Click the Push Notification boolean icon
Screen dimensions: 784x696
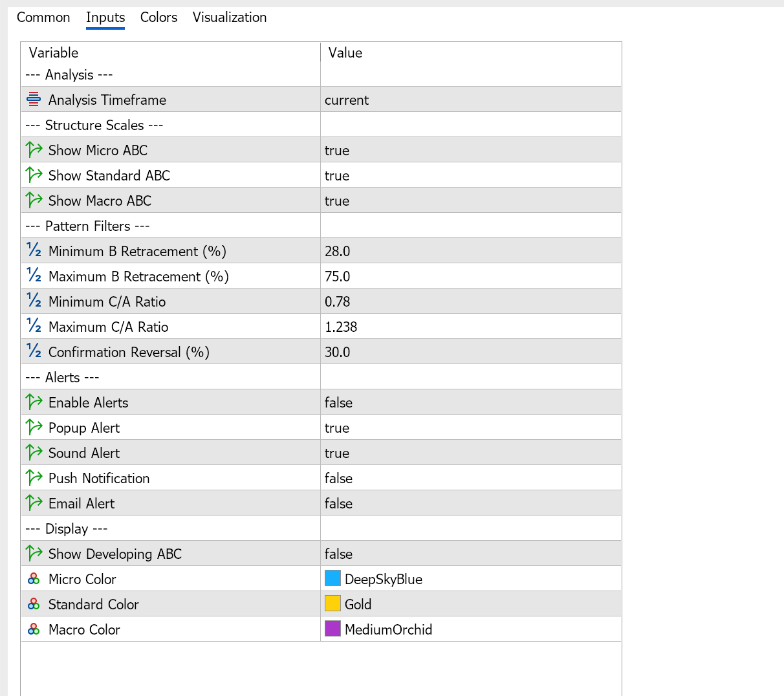coord(34,478)
